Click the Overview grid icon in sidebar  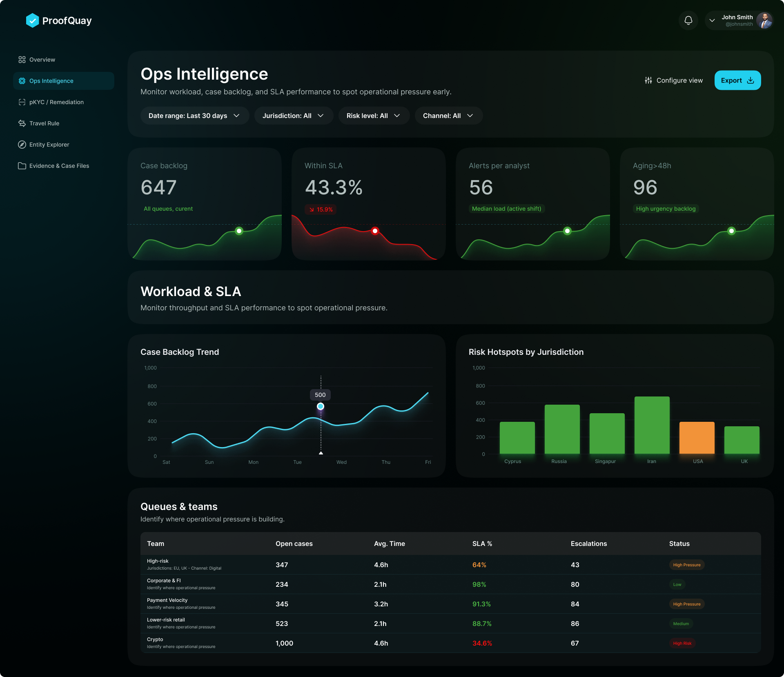pyautogui.click(x=22, y=60)
